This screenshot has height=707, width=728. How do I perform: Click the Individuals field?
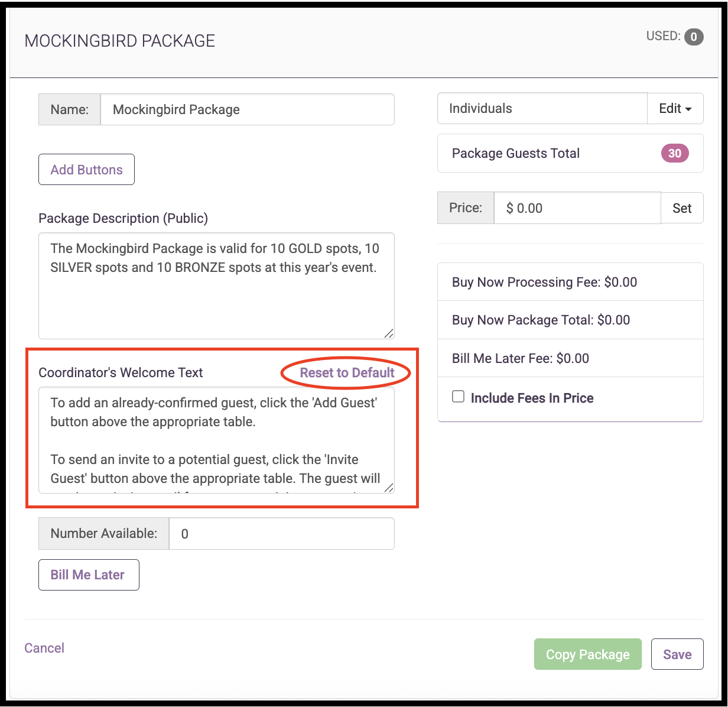(x=542, y=109)
